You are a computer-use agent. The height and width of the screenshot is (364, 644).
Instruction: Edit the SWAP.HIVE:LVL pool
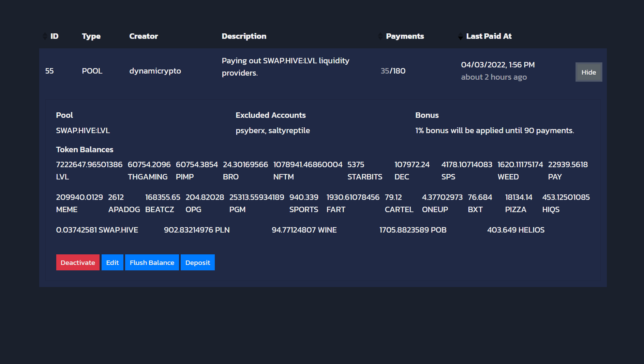113,262
